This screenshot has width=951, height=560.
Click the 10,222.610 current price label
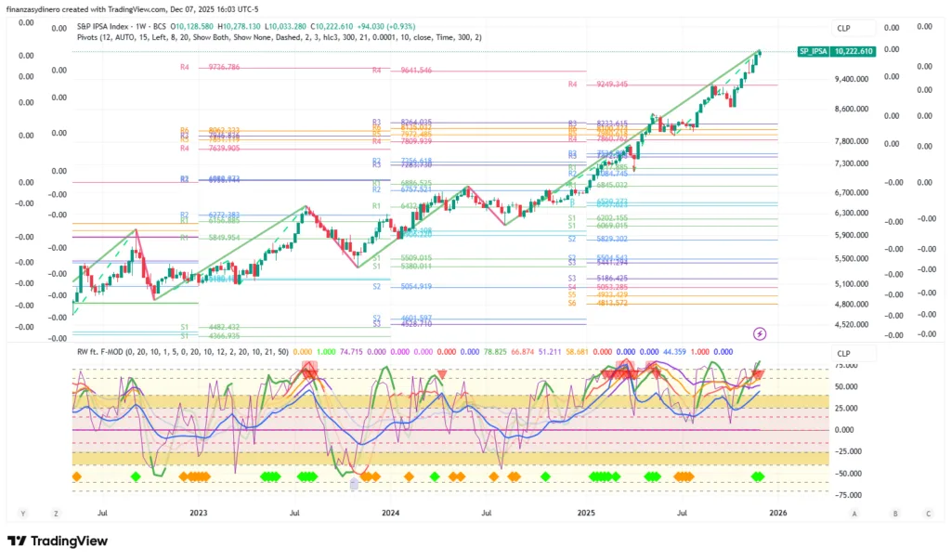click(x=854, y=52)
